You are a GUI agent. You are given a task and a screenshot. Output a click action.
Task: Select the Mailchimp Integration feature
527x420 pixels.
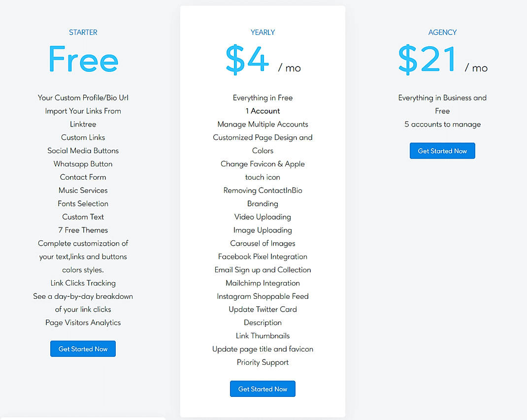(263, 283)
